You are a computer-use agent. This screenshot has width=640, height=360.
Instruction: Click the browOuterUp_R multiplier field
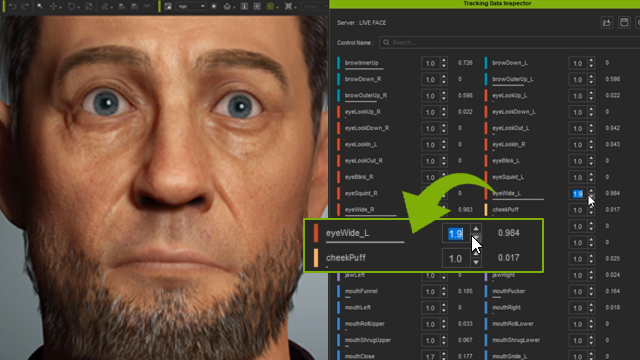click(x=430, y=96)
